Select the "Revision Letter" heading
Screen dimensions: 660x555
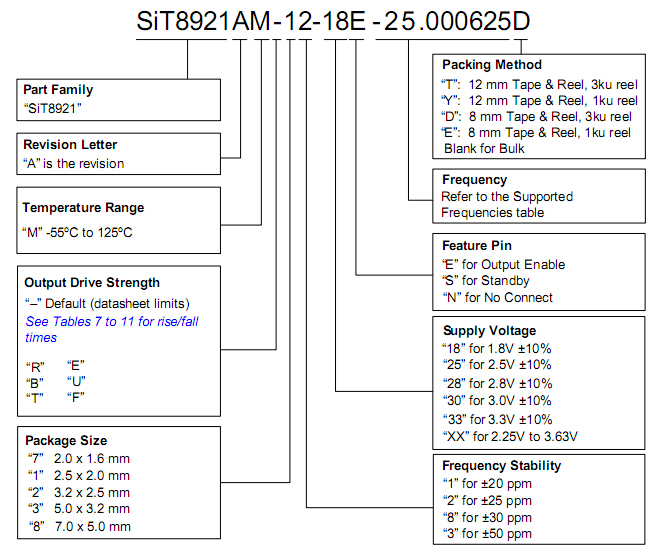tap(70, 144)
